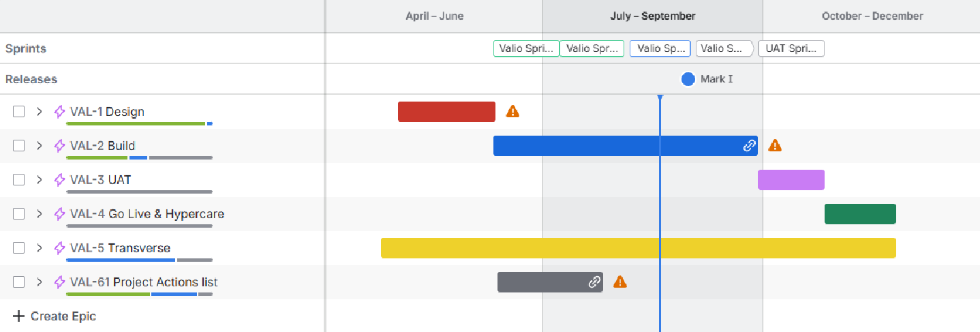Click the warning icon beside Design bar
The image size is (980, 332).
click(512, 112)
